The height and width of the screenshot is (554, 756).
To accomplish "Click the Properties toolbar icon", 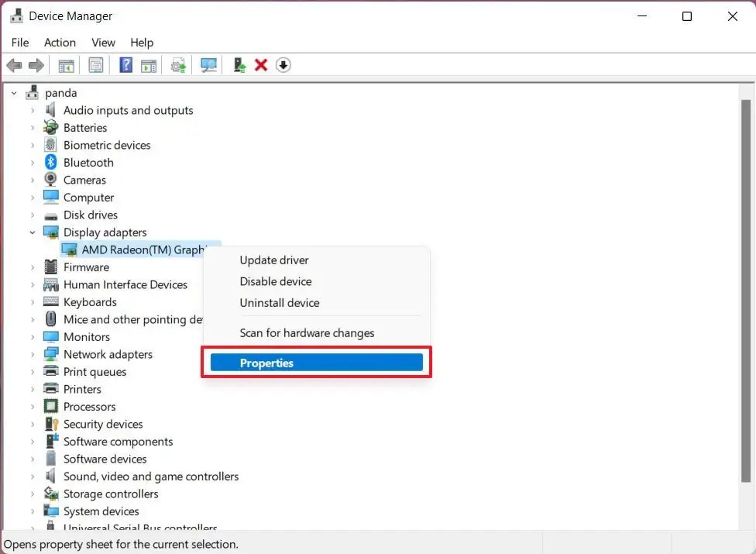I will (x=95, y=64).
